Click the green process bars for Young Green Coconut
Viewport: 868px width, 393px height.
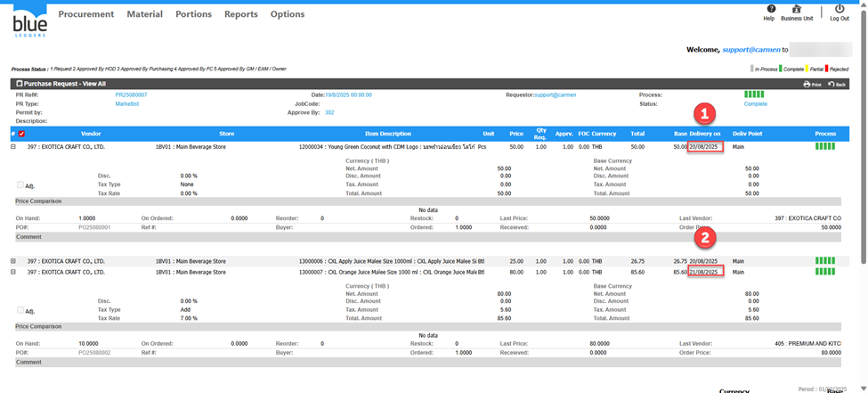(x=825, y=146)
